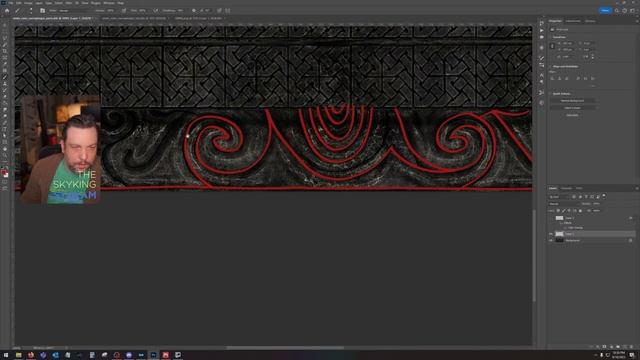640x360 pixels.
Task: Click the background color swatch
Action: point(6,175)
